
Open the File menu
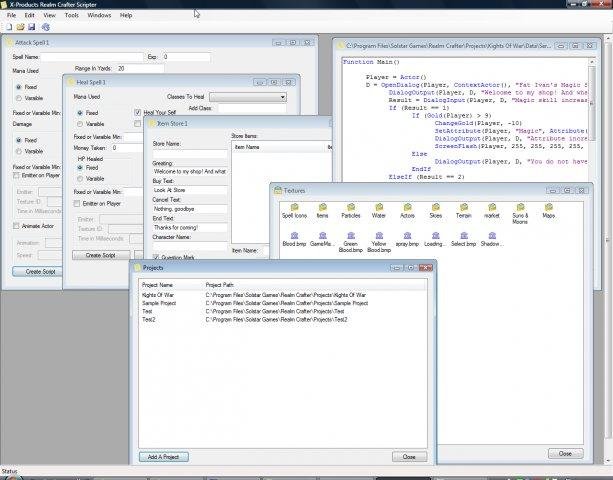pos(11,15)
